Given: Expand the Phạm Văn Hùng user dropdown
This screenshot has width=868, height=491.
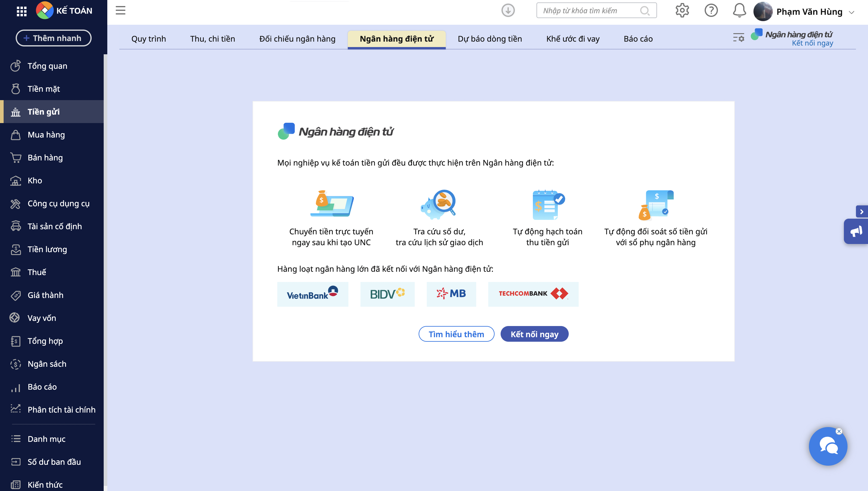Looking at the screenshot, I should (851, 12).
